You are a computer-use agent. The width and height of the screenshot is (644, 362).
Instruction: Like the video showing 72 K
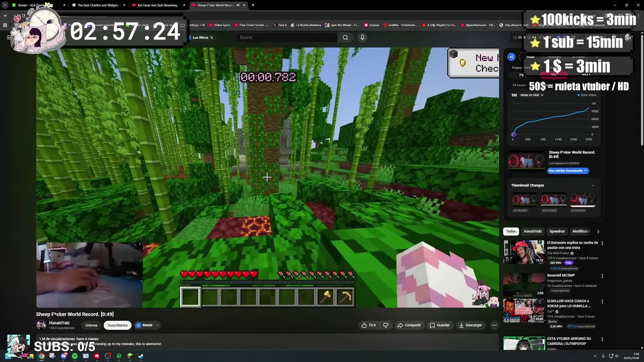click(369, 325)
